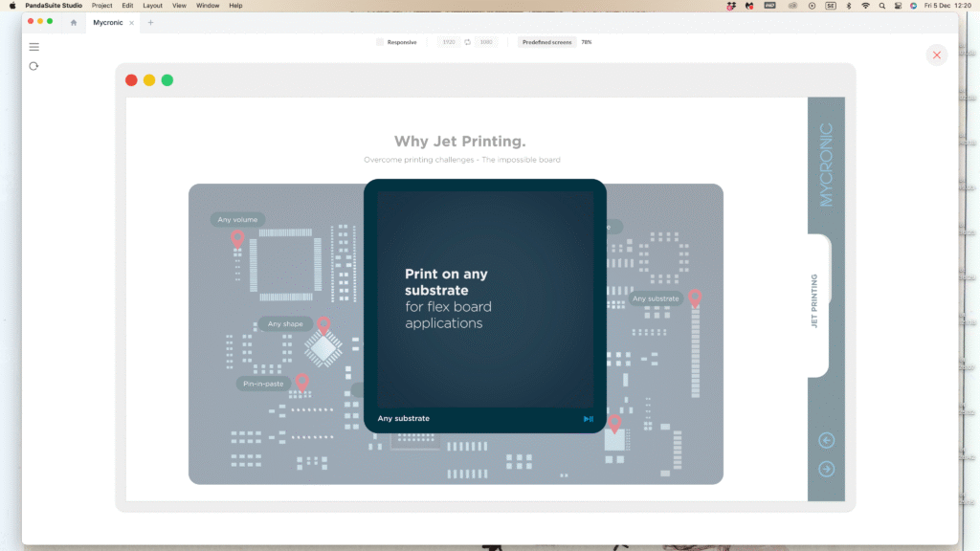
Task: Open the Layout menu
Action: pos(152,6)
